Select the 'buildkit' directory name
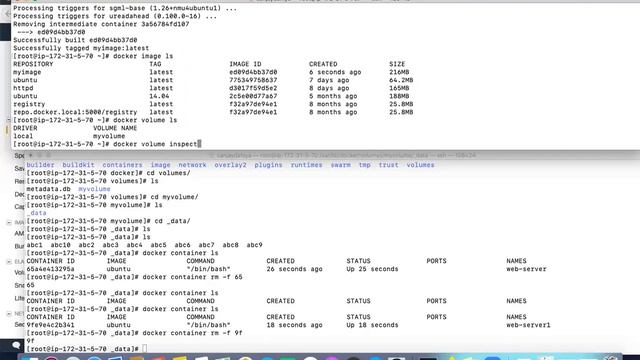 pos(78,165)
